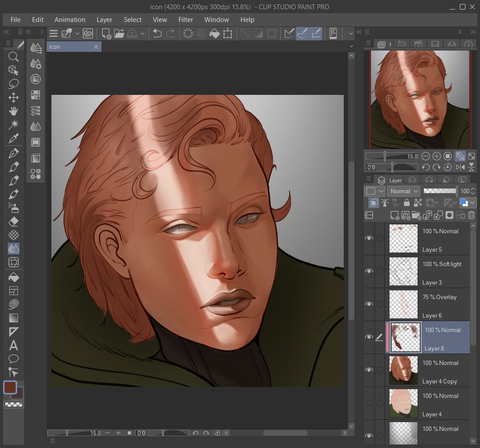Click the New file icon

106,33
